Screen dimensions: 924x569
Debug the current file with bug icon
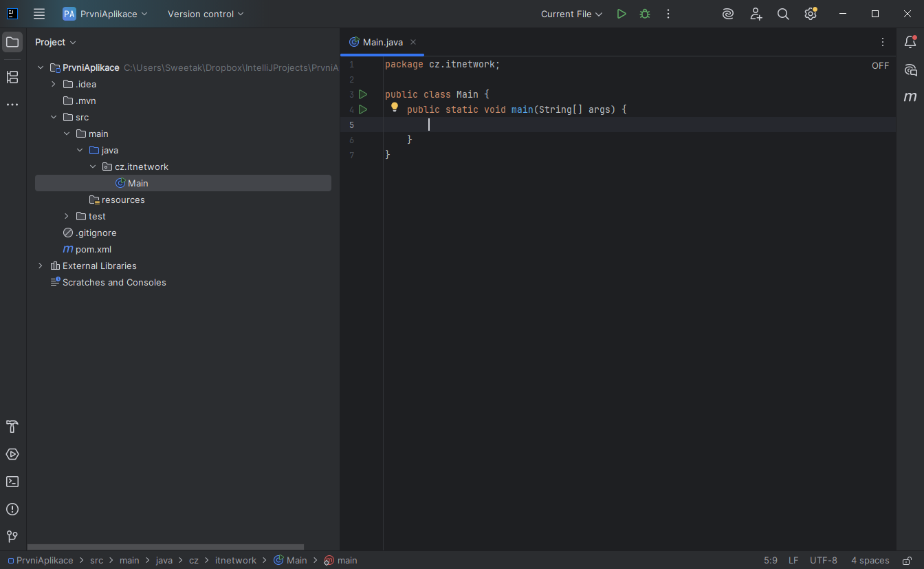[645, 14]
